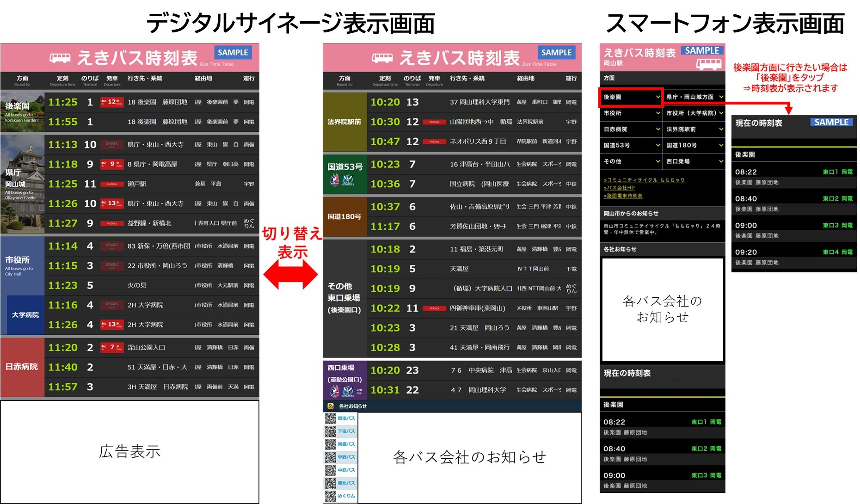This screenshot has height=504, width=860.
Task: Open the バス会社HP link
Action: 619,188
